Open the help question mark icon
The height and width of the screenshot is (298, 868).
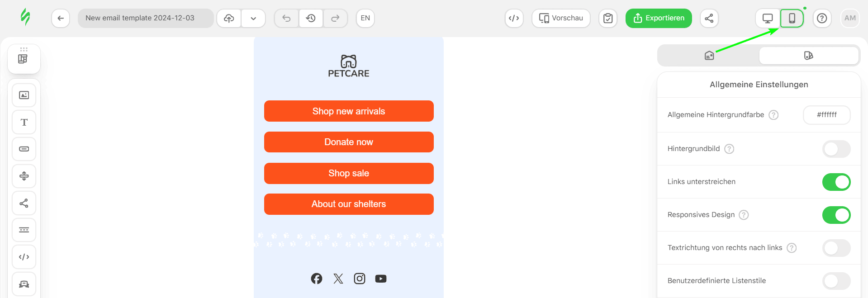pyautogui.click(x=822, y=19)
